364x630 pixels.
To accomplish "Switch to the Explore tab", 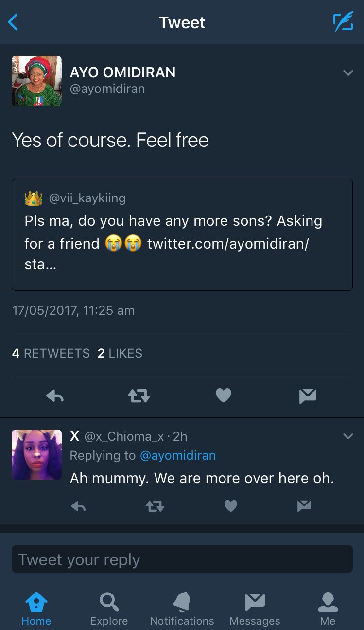I will 109,608.
